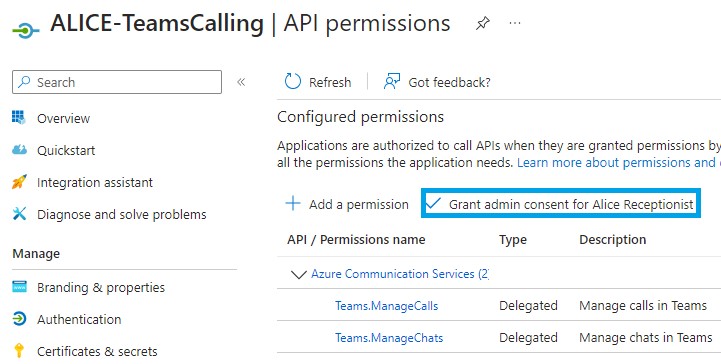This screenshot has width=721, height=364.
Task: Collapse the sidebar with double chevron
Action: pyautogui.click(x=241, y=82)
